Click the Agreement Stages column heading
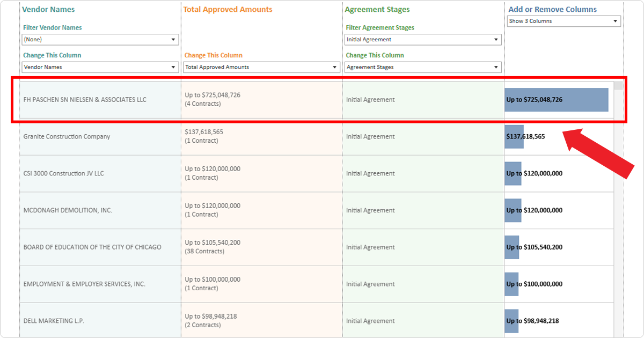644x338 pixels. [377, 10]
